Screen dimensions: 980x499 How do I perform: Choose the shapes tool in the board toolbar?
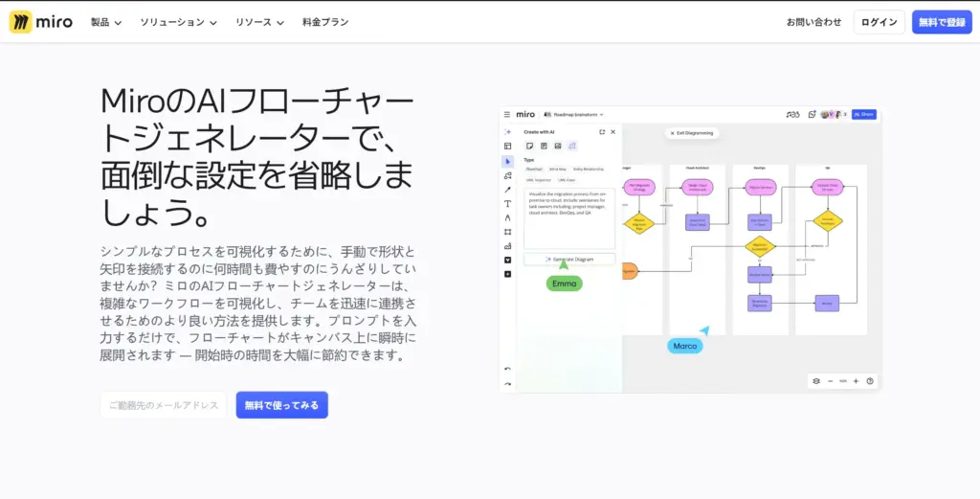coord(507,175)
